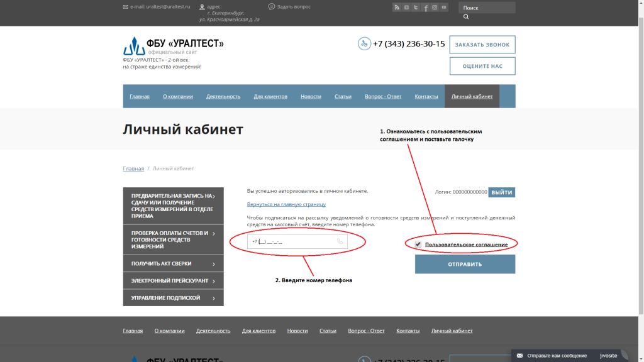644x362 pixels.
Task: Expand Предварительная запись на сдачу sidebar arrow
Action: pyautogui.click(x=214, y=196)
